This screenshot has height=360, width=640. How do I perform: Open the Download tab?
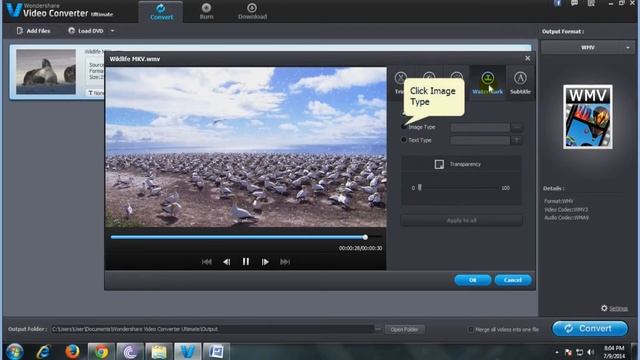252,11
